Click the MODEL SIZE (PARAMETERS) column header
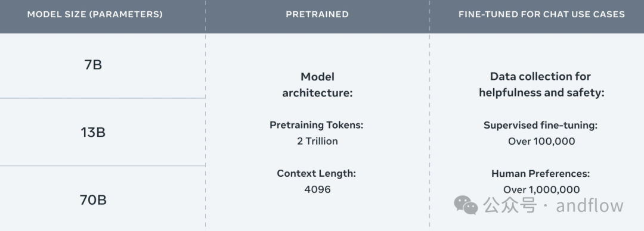Screen dimensions: 644x231 [x=95, y=14]
